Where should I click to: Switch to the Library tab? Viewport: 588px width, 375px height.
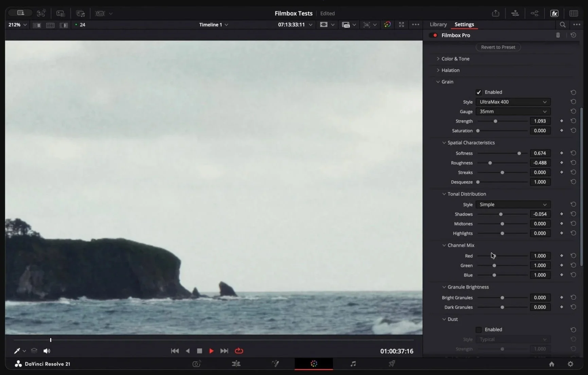[438, 24]
